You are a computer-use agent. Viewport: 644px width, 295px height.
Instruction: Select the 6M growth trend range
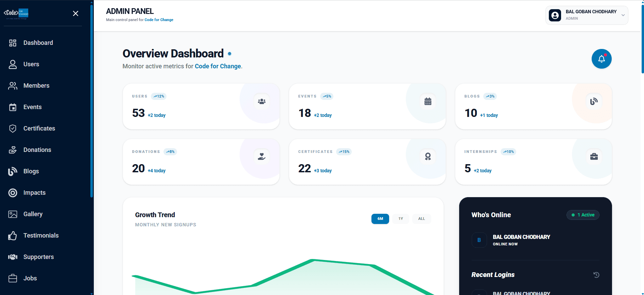click(380, 219)
